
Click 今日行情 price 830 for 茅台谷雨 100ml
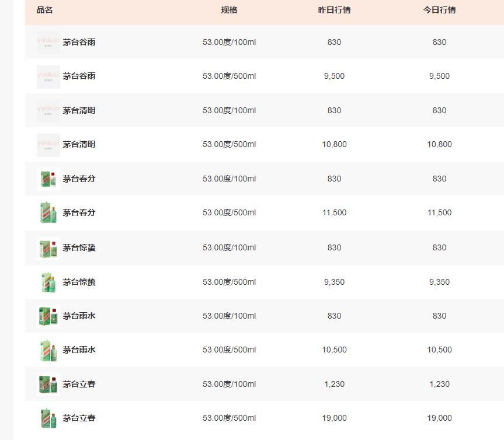coord(439,43)
